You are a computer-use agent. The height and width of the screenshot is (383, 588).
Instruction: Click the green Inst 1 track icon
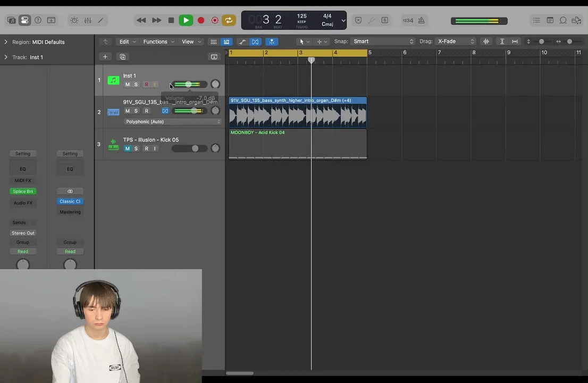click(113, 80)
